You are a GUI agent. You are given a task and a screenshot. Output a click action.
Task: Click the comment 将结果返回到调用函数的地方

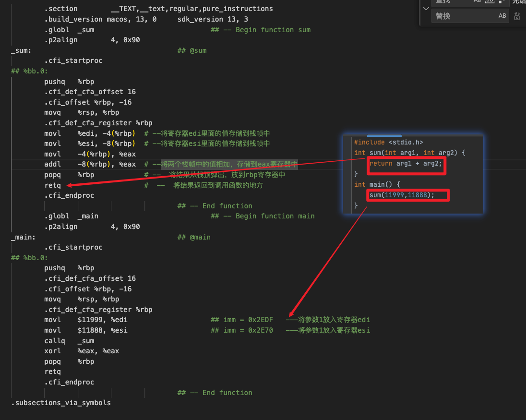(x=218, y=185)
